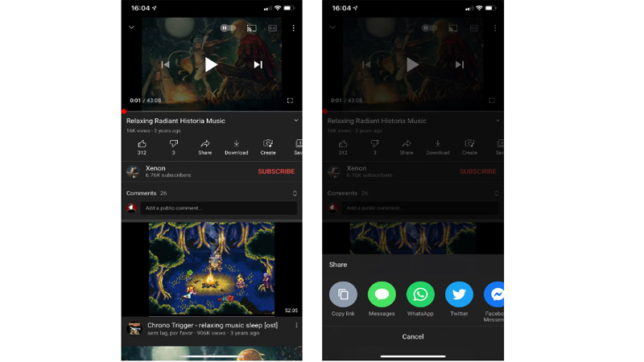Open the Chrono Trigger video thumbnail
Viewport: 644px width, 362px height.
click(x=212, y=269)
